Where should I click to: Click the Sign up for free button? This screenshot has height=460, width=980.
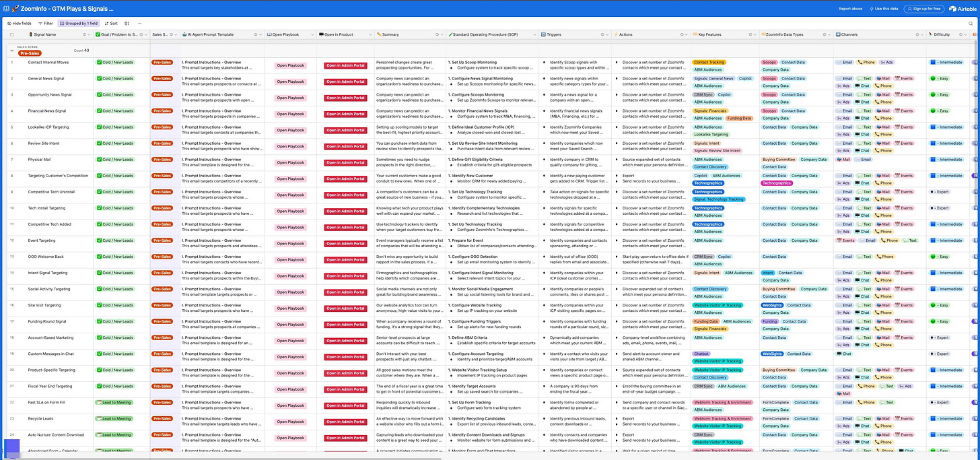pos(924,9)
